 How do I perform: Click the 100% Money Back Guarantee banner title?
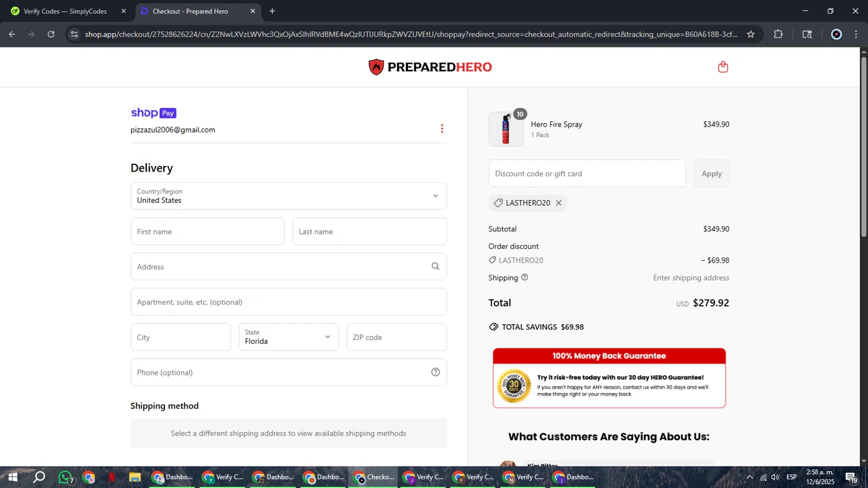coord(609,356)
